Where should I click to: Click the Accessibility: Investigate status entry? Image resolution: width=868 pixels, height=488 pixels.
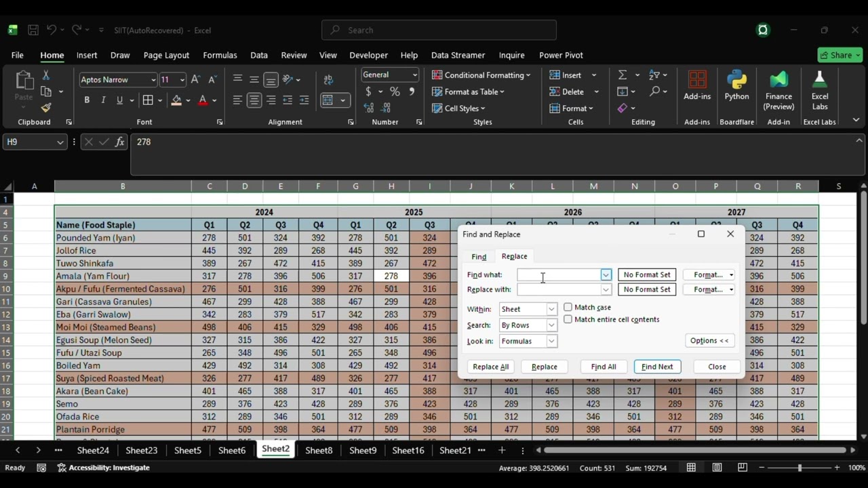click(x=104, y=468)
